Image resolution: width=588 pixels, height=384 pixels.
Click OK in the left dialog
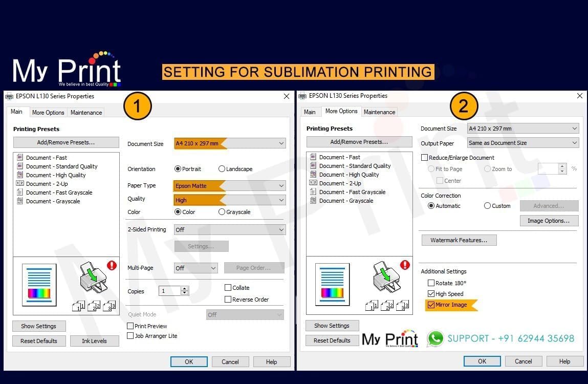tap(189, 361)
